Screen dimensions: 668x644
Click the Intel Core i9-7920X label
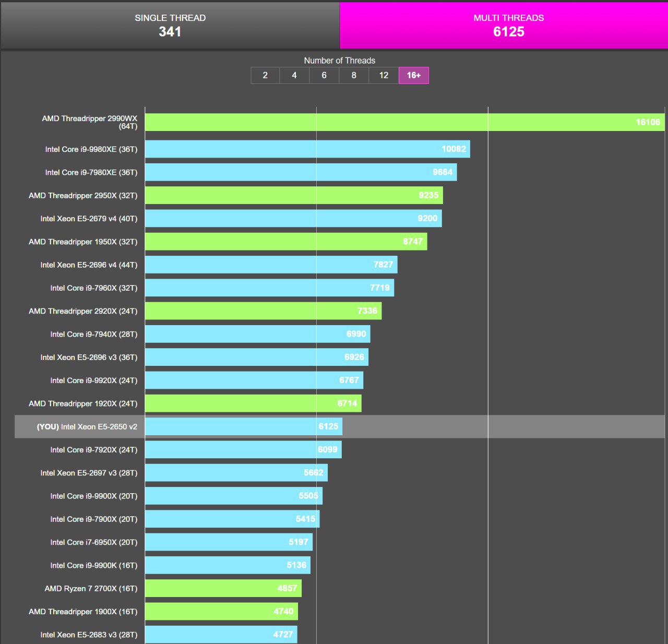(94, 450)
